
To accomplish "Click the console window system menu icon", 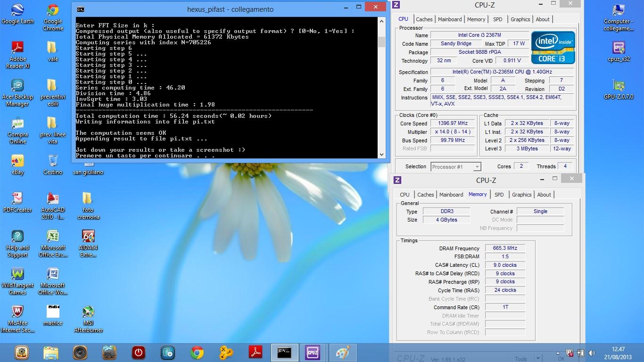I will tap(81, 9).
